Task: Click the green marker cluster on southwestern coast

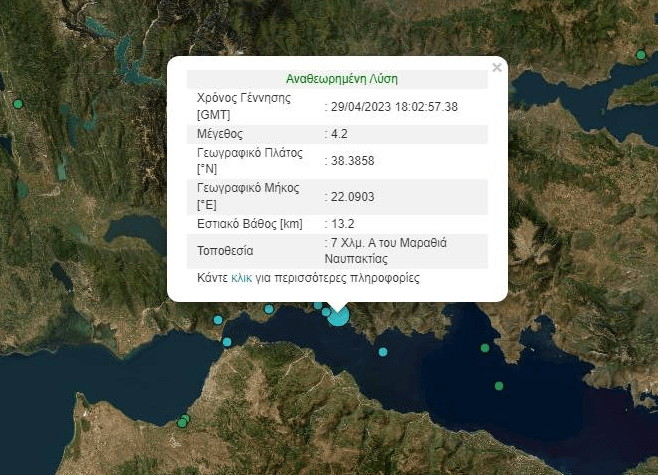Action: [183, 421]
